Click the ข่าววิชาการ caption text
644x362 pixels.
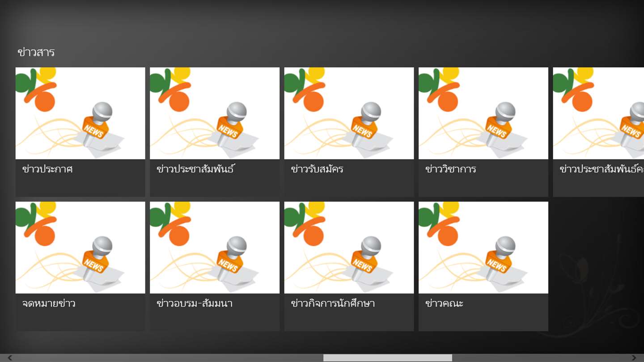click(451, 169)
